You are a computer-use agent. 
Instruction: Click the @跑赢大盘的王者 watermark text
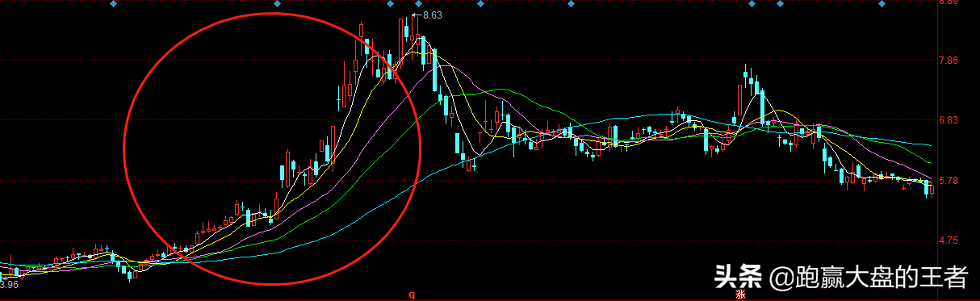(868, 278)
